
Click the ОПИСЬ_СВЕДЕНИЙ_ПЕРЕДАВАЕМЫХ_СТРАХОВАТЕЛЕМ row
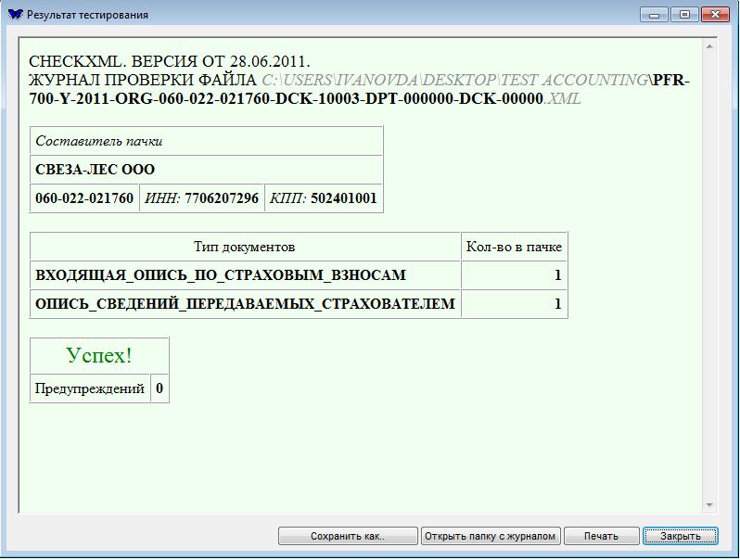point(245,304)
